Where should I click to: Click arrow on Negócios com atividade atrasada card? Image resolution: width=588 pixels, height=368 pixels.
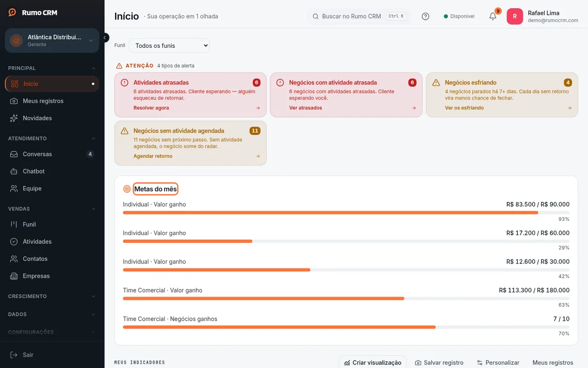(x=413, y=108)
